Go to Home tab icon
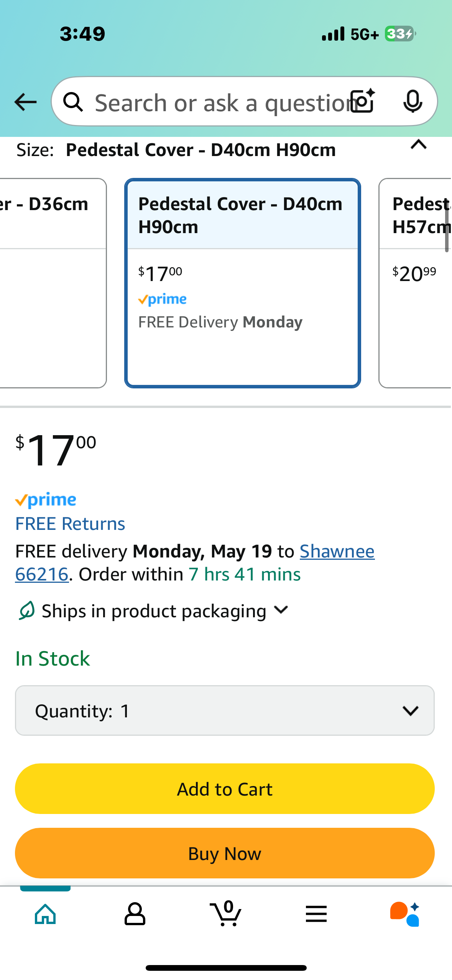The height and width of the screenshot is (980, 452). pyautogui.click(x=45, y=914)
